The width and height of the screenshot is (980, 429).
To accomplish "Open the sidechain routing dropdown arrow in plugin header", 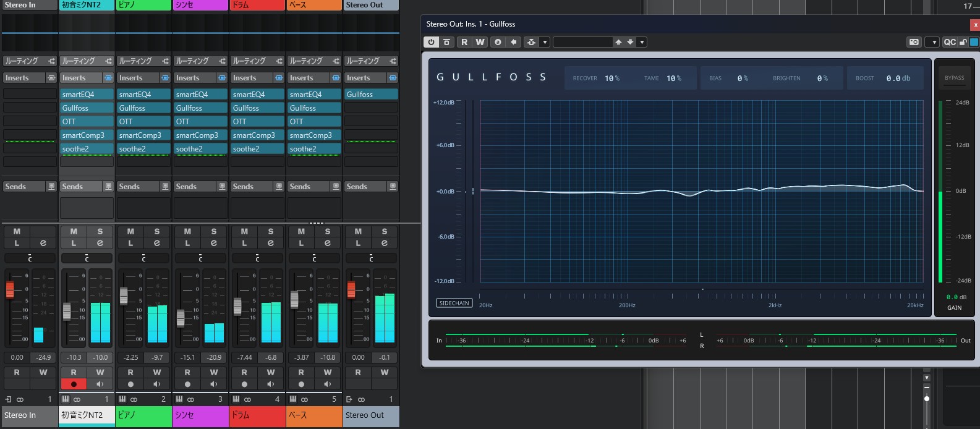I will pyautogui.click(x=545, y=42).
